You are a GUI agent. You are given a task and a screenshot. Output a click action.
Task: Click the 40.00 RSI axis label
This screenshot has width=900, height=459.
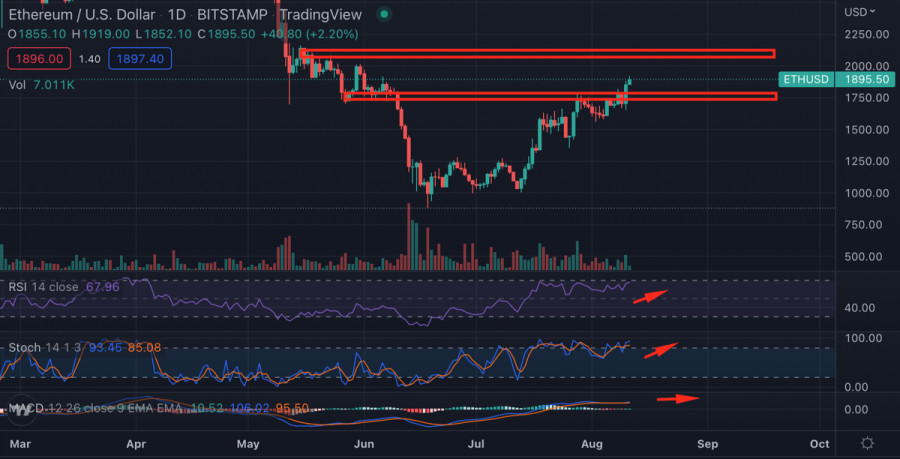[x=860, y=308]
